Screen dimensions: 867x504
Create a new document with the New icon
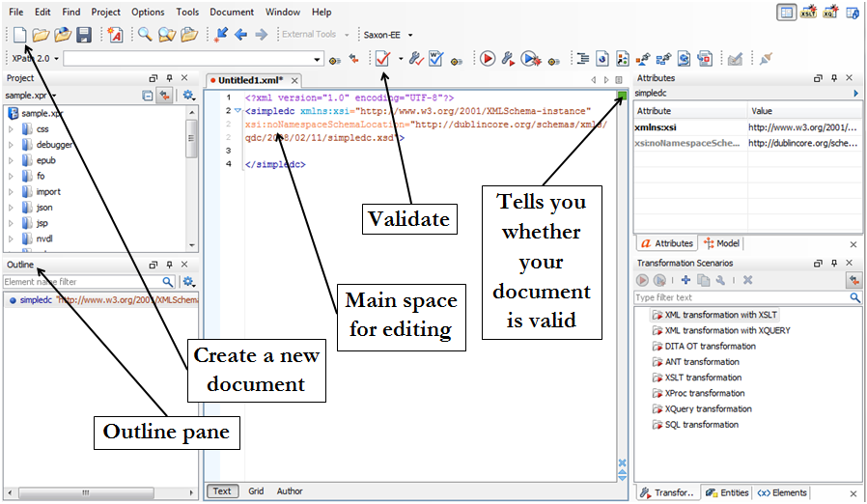[x=20, y=35]
